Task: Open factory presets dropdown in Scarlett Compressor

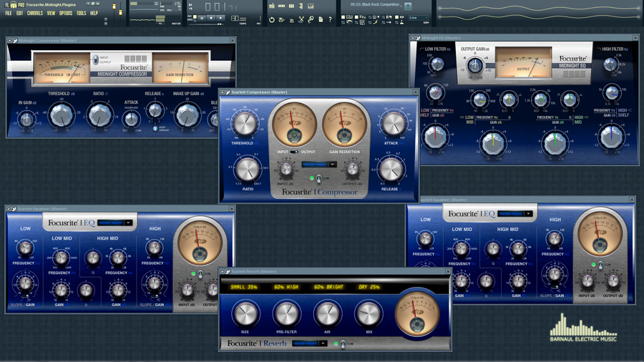Action: 319,164
